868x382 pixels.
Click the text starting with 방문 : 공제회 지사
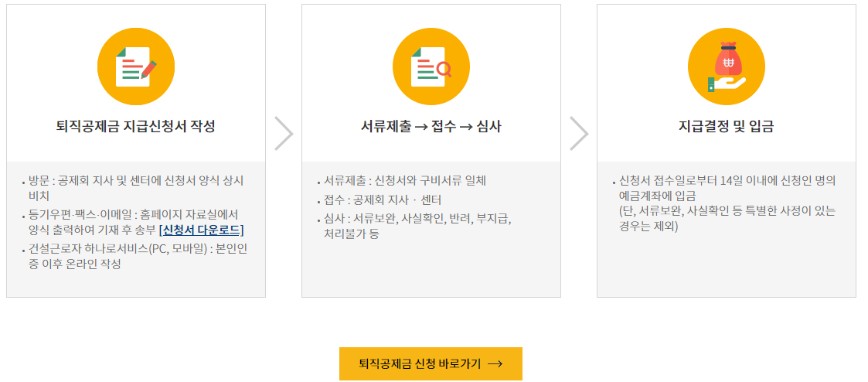pyautogui.click(x=135, y=188)
